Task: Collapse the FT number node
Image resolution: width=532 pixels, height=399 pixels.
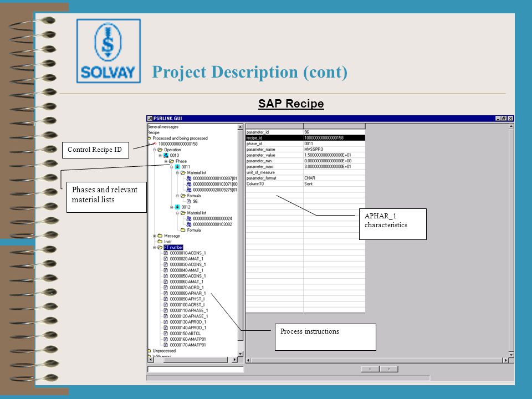Action: point(155,247)
